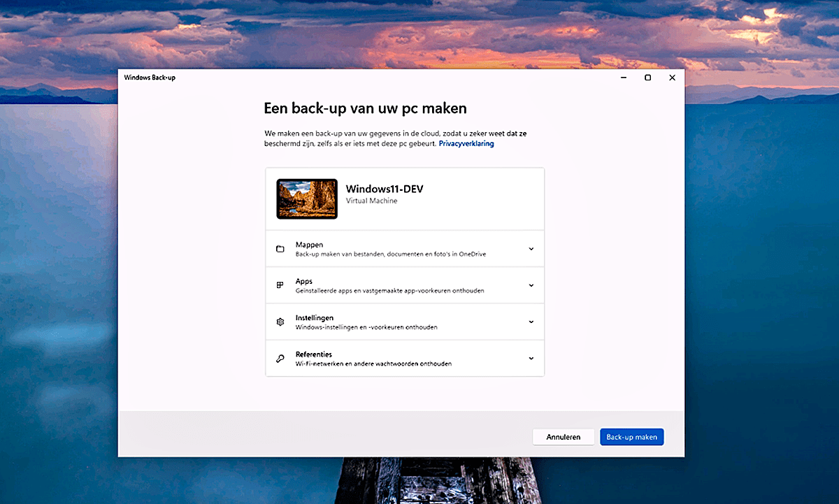Click the key icon beside Referenties
The height and width of the screenshot is (504, 839).
(280, 358)
